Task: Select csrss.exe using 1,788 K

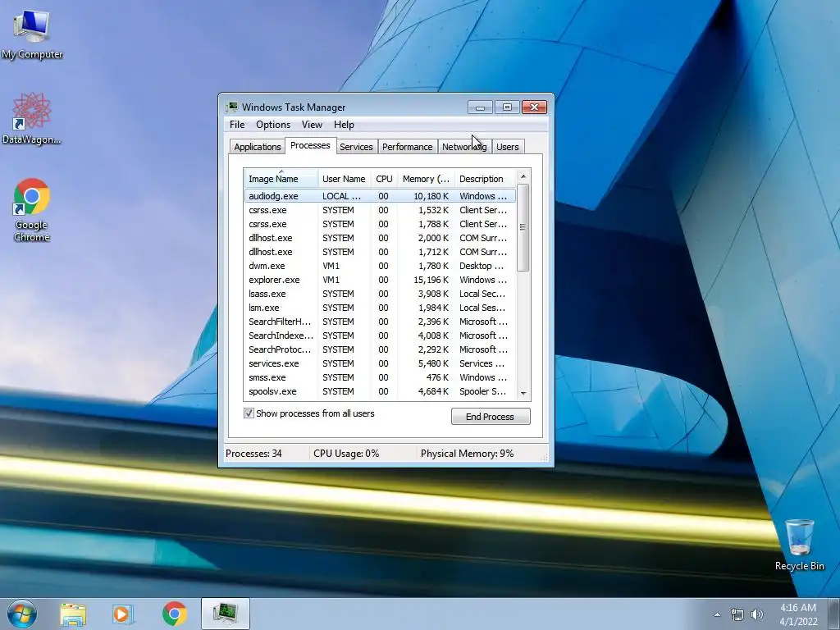Action: pyautogui.click(x=380, y=224)
